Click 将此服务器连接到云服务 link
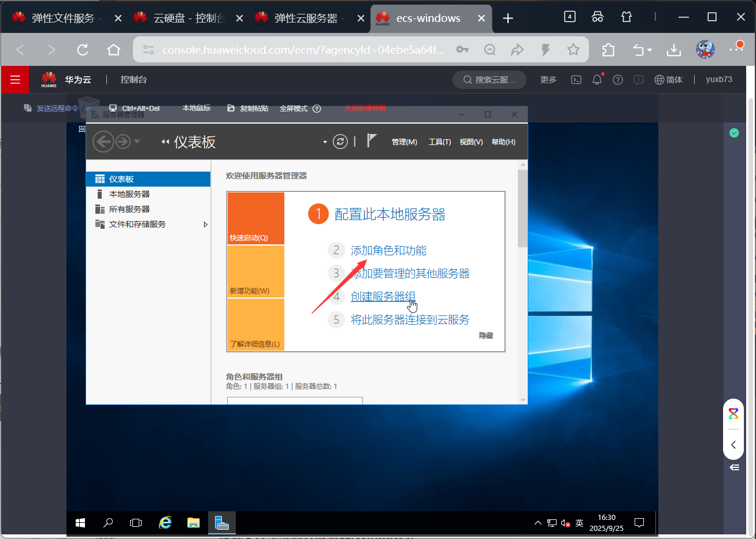The image size is (756, 539). point(410,319)
